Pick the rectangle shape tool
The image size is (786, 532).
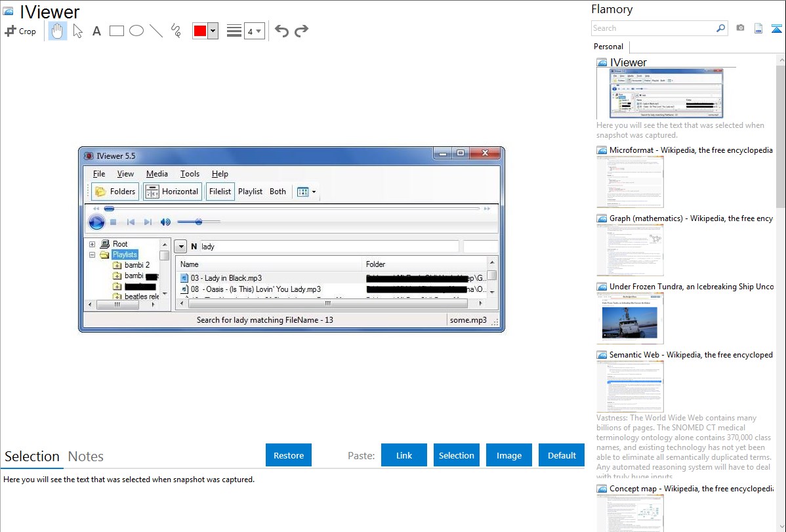117,31
